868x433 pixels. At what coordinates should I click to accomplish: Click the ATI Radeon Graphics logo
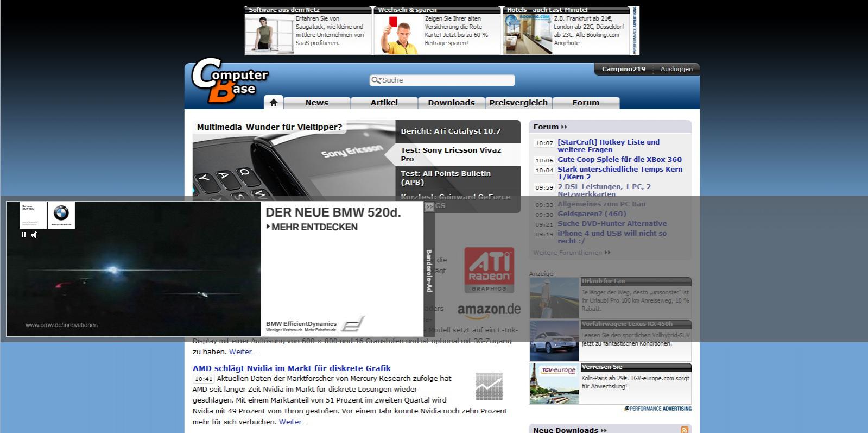(x=489, y=271)
